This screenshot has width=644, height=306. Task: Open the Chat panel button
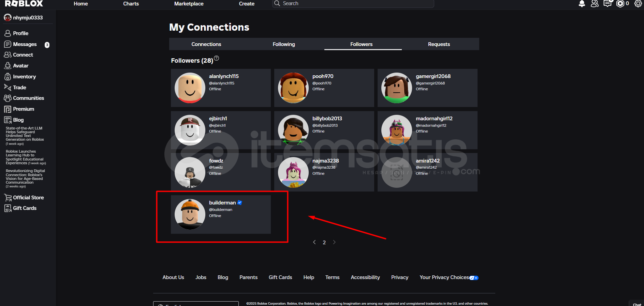(x=636, y=304)
